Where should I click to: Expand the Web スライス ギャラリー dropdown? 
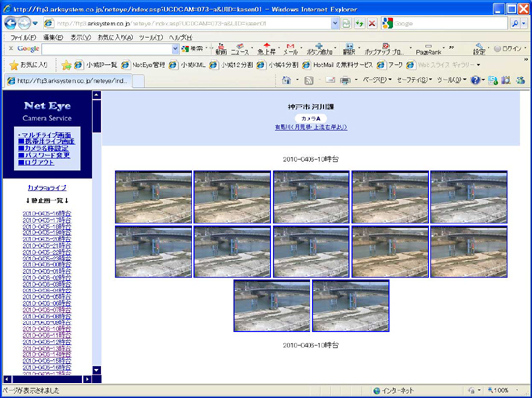point(478,65)
